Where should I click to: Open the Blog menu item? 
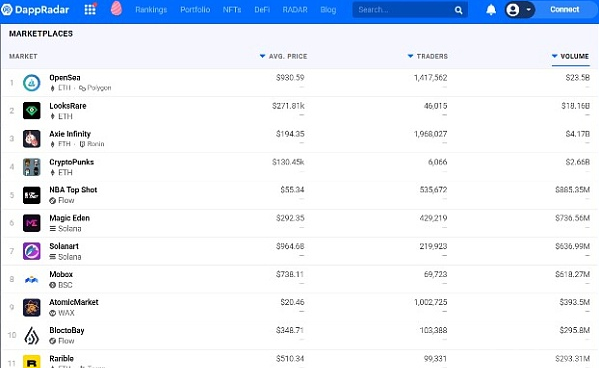pyautogui.click(x=328, y=10)
